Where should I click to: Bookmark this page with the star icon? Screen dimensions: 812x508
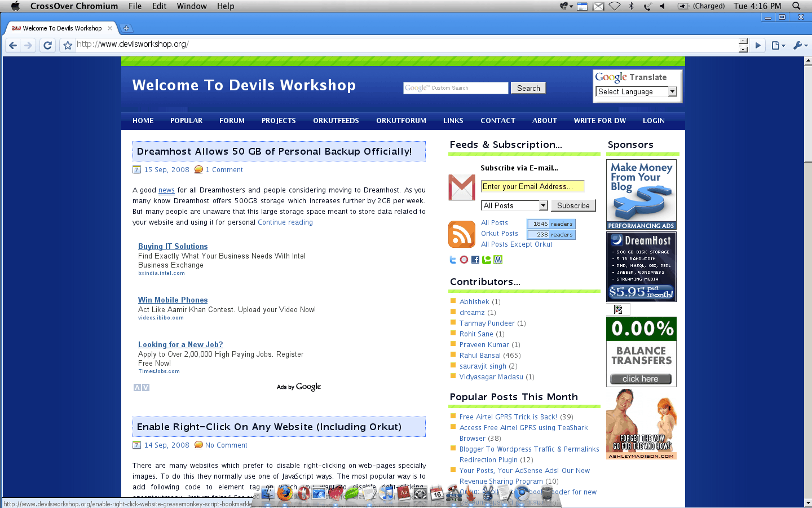[x=68, y=45]
